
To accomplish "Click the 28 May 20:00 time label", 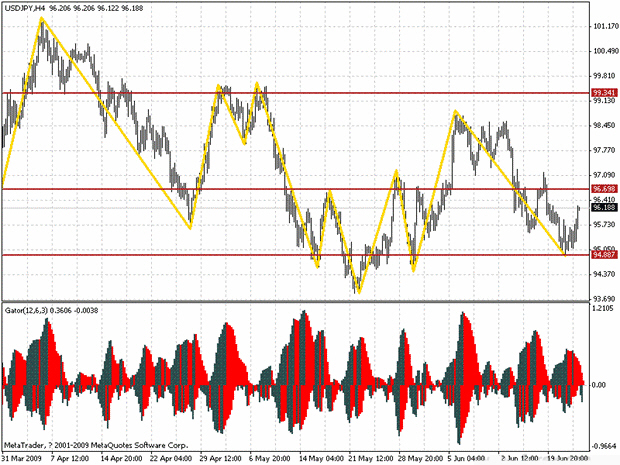I will point(420,459).
